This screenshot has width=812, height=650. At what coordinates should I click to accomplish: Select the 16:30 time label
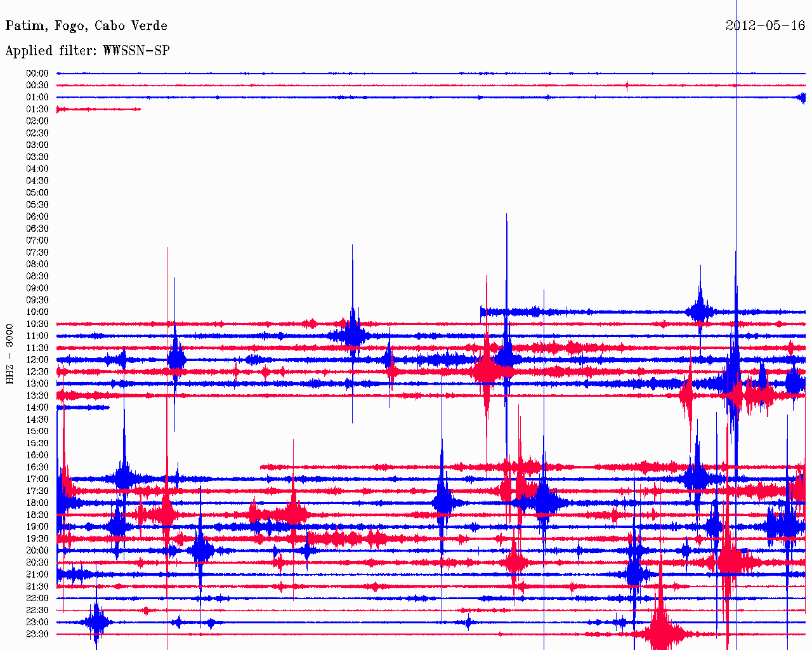(37, 467)
